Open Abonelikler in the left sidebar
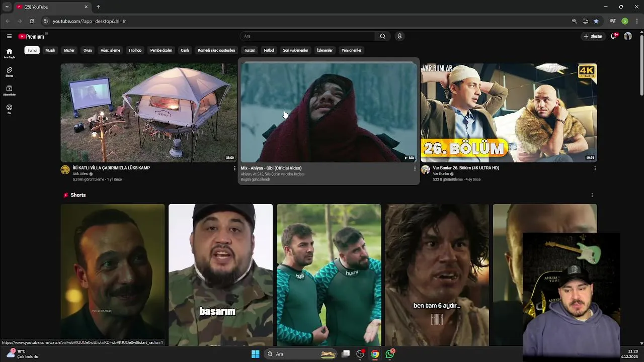644x362 pixels. tap(9, 90)
